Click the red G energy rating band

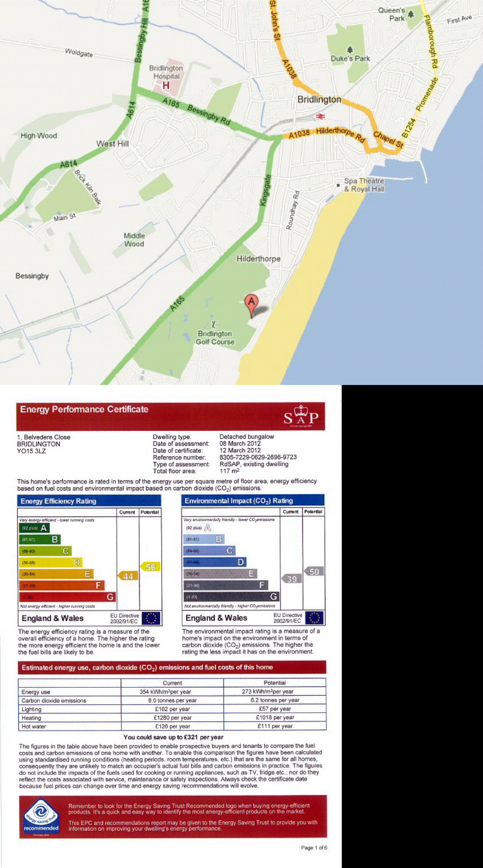coord(68,597)
